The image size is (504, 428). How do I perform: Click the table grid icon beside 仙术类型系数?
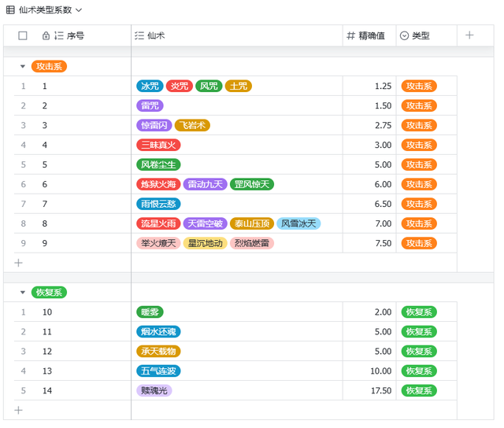click(10, 10)
